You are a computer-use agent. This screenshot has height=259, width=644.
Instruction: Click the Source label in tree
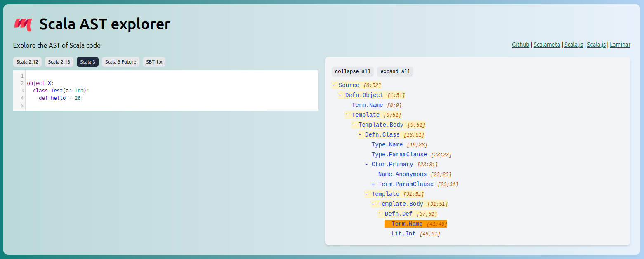(349, 85)
